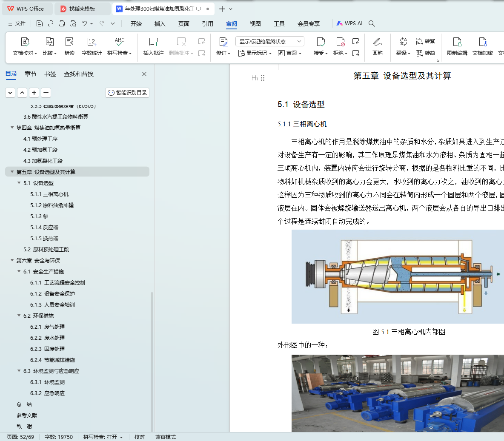Jump to previous change icon
The height and width of the screenshot is (441, 504).
[355, 41]
